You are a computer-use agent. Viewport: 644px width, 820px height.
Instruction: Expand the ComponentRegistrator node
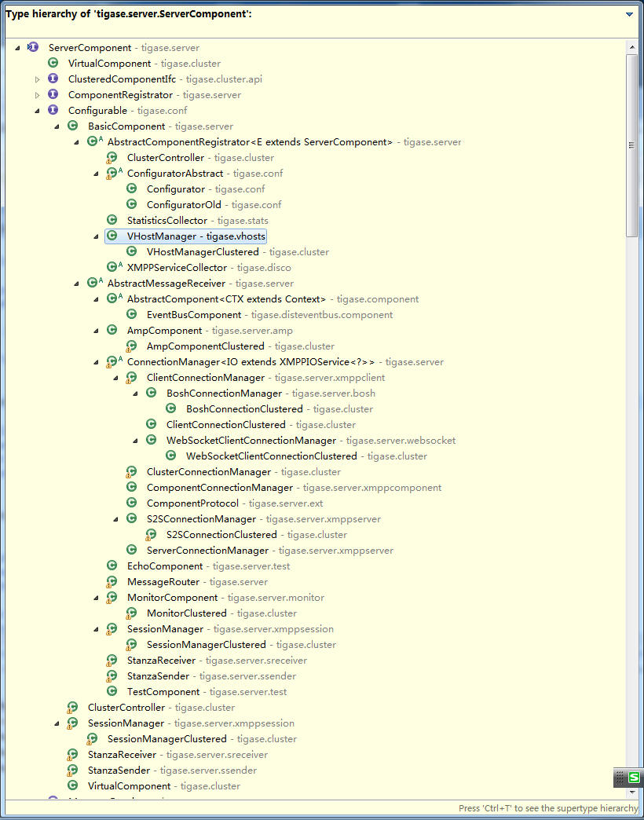37,96
